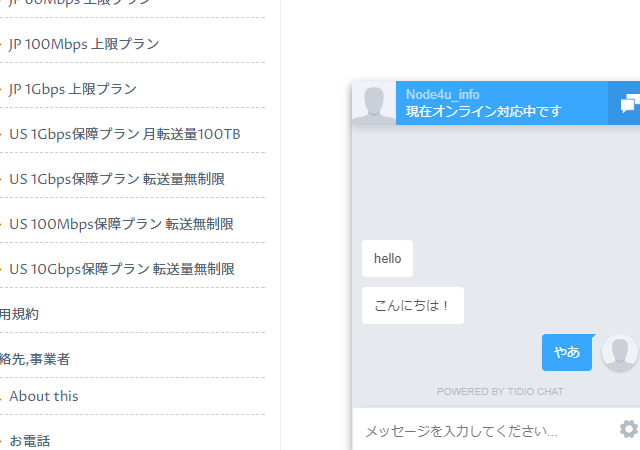Type in the メッセージを入力してください message field
Image resolution: width=640 pixels, height=450 pixels.
(x=480, y=431)
